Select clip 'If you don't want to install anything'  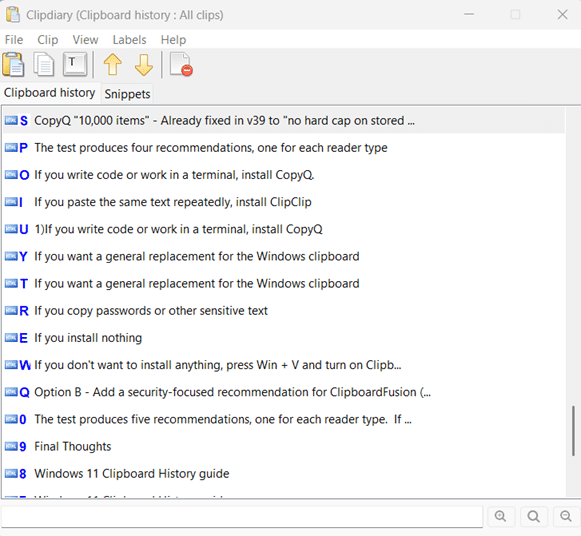point(284,365)
